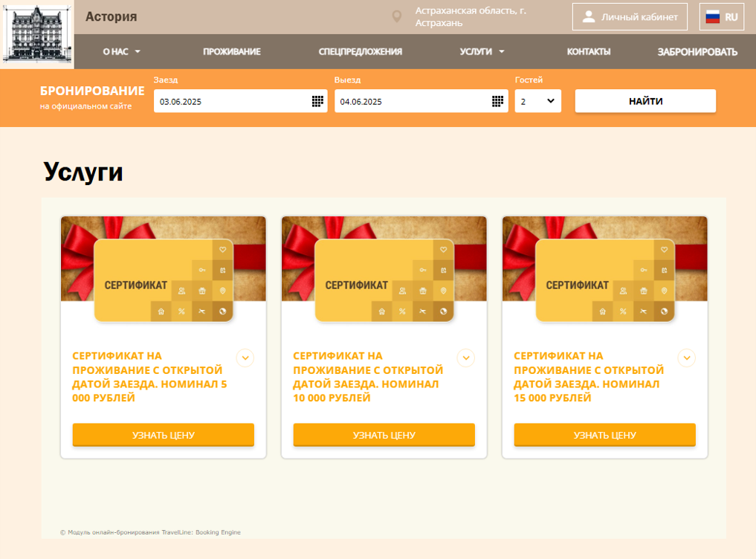Expand the 15 000 рублей certificate description chevron
This screenshot has height=559, width=756.
coord(687,358)
